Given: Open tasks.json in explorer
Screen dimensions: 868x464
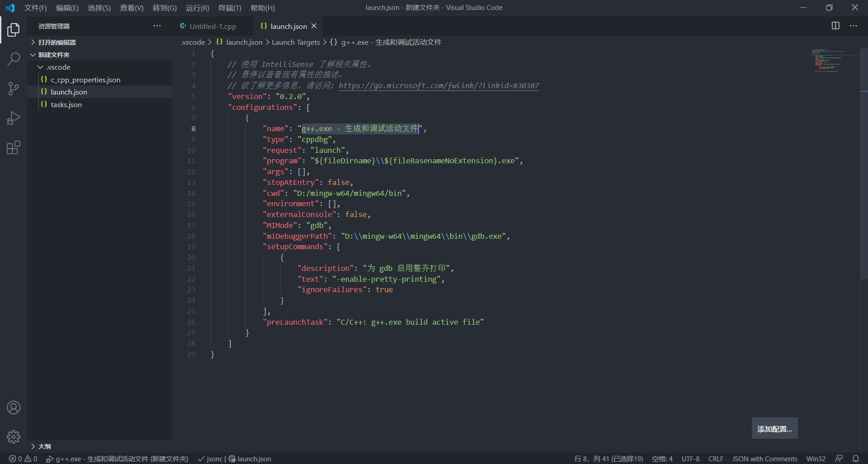Looking at the screenshot, I should tap(99, 104).
